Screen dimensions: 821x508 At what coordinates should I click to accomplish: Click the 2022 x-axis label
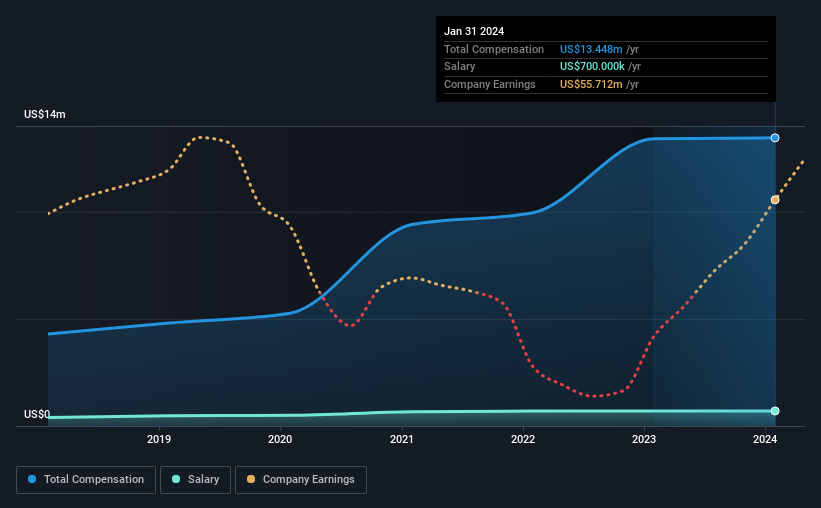(523, 439)
